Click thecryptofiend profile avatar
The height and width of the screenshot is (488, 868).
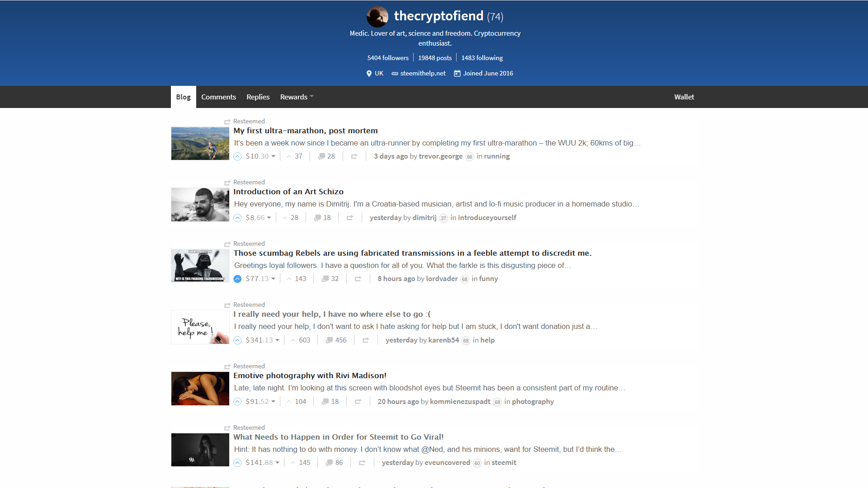coord(377,17)
